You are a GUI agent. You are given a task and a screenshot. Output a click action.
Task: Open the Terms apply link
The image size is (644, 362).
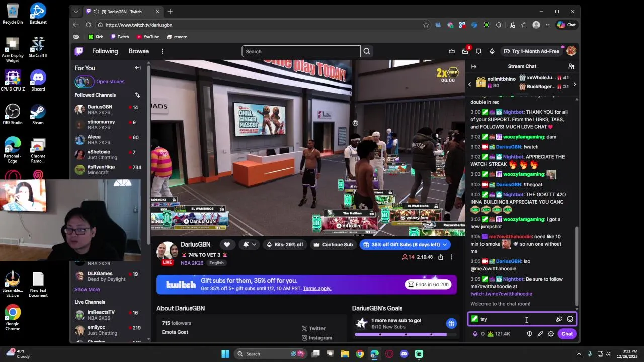[317, 288]
